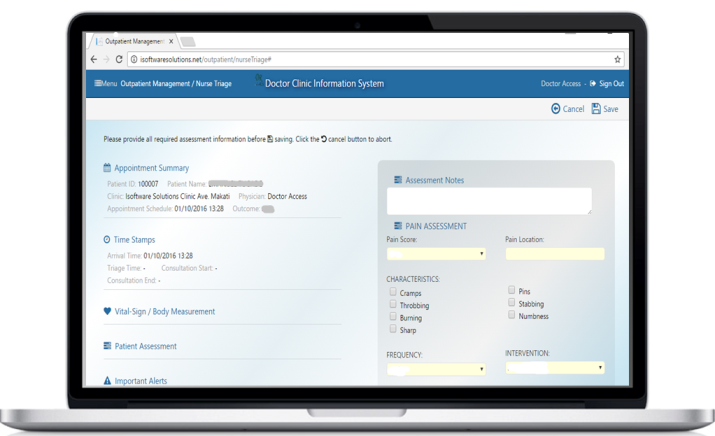This screenshot has width=715, height=436.
Task: Enable the Throbbing characteristic checkbox
Action: [393, 305]
